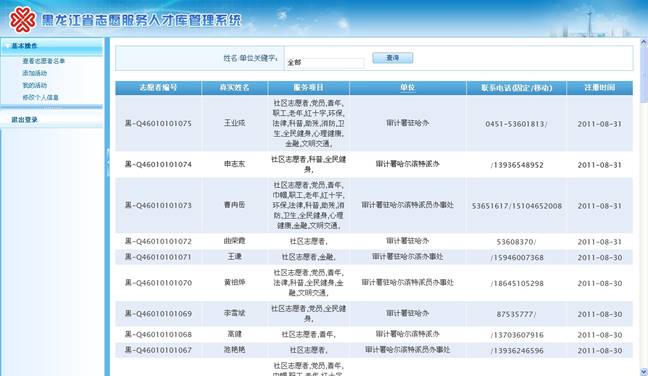Screen dimensions: 648x376
Task: Click the 查询 search button
Action: click(x=393, y=58)
